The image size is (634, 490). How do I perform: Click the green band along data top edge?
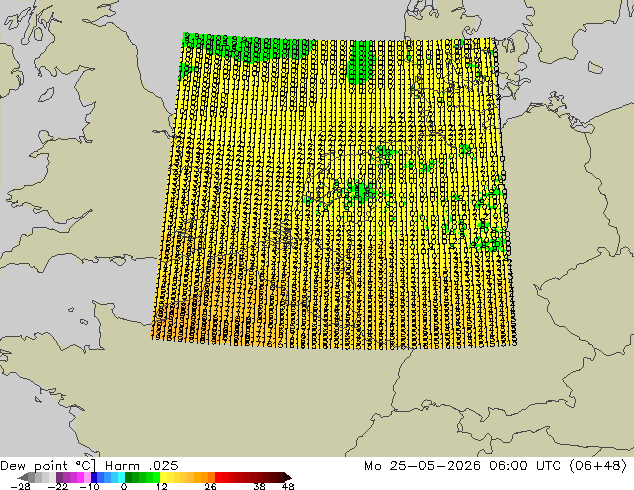247,48
